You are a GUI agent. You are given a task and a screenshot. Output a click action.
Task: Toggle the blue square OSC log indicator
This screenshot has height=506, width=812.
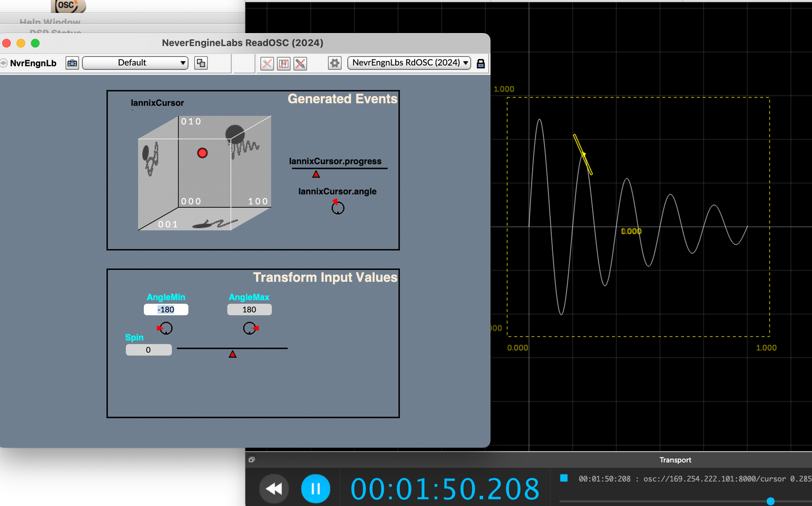pos(564,478)
